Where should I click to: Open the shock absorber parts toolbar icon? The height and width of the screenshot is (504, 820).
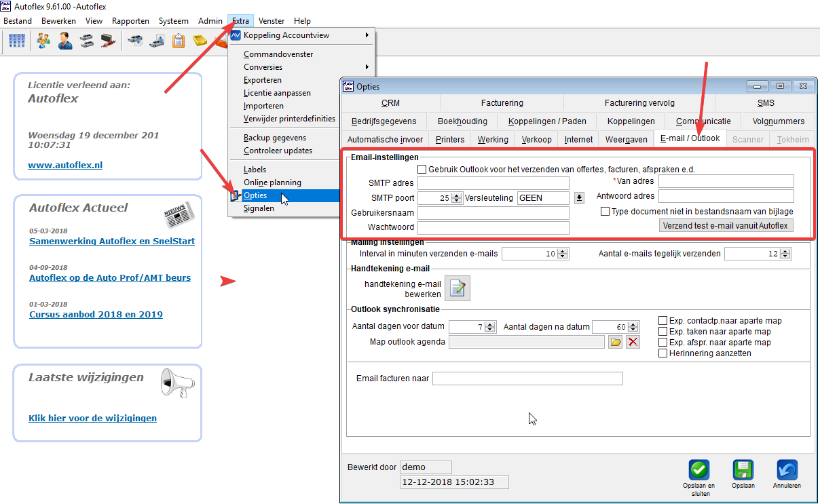coord(108,41)
